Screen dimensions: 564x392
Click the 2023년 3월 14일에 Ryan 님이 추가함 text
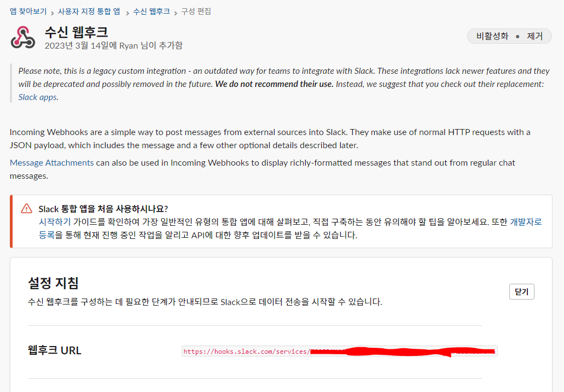(114, 46)
